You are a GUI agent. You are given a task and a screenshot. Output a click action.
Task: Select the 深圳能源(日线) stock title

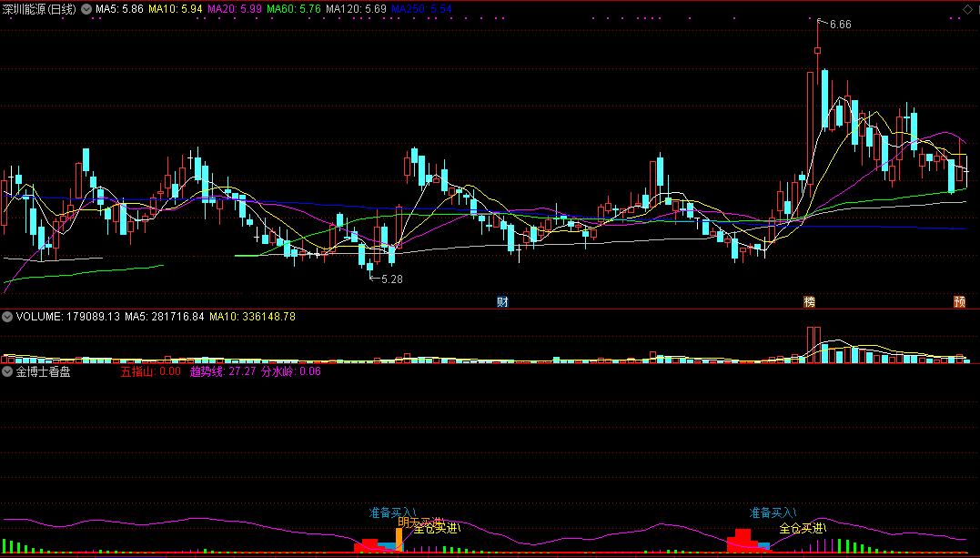[39, 9]
